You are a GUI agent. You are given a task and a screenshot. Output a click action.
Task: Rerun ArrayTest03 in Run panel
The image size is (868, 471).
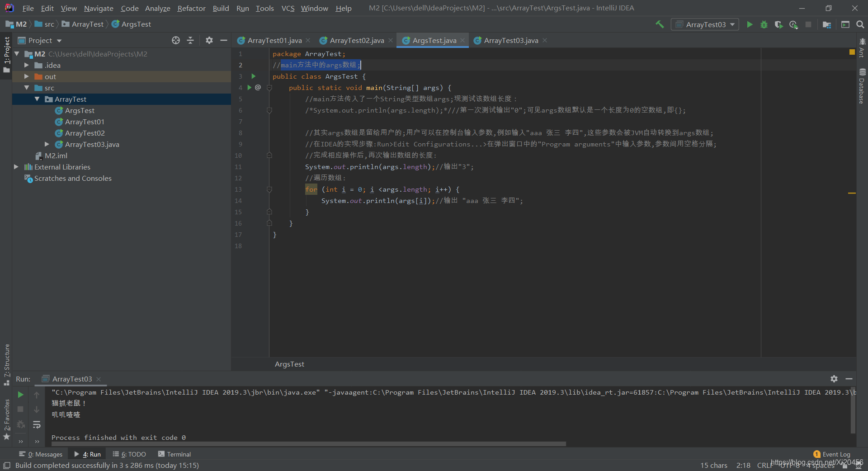pyautogui.click(x=20, y=395)
